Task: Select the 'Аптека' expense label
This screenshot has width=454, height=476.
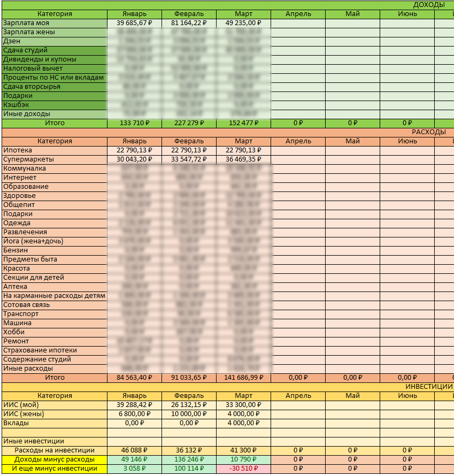Action: (x=55, y=287)
